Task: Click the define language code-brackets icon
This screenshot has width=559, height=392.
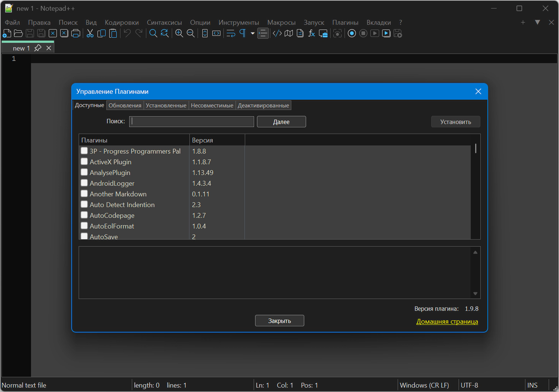Action: (277, 34)
